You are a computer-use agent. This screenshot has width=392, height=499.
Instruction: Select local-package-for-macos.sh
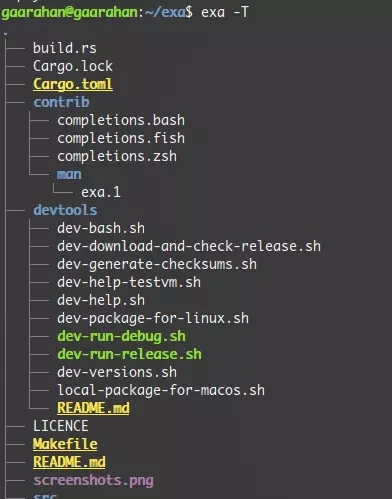pyautogui.click(x=161, y=390)
